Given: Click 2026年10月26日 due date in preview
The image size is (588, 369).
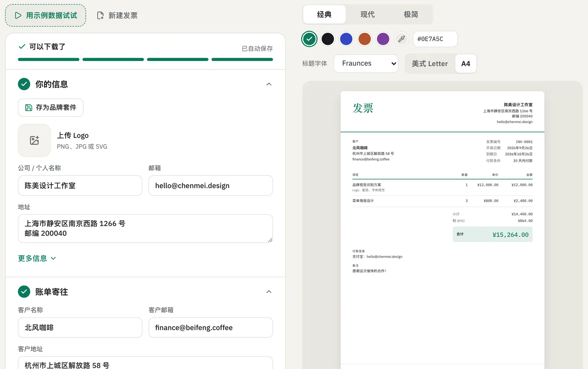Looking at the screenshot, I should (x=519, y=154).
